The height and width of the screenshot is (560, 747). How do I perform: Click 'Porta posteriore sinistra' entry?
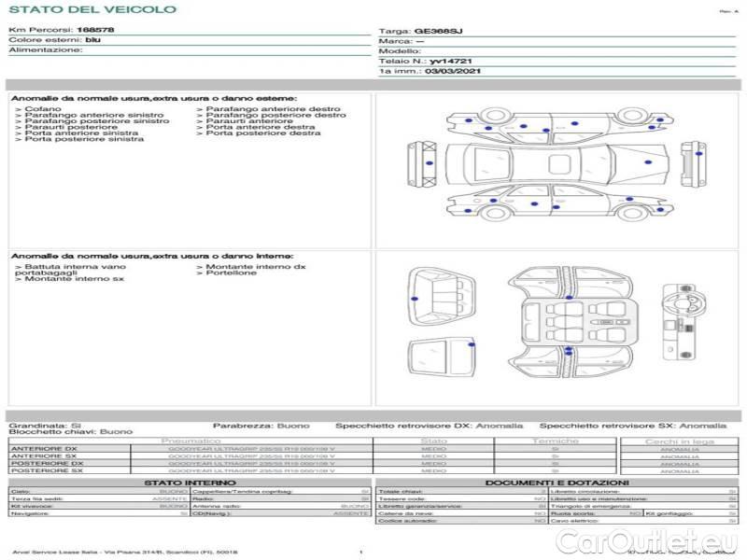pos(79,138)
